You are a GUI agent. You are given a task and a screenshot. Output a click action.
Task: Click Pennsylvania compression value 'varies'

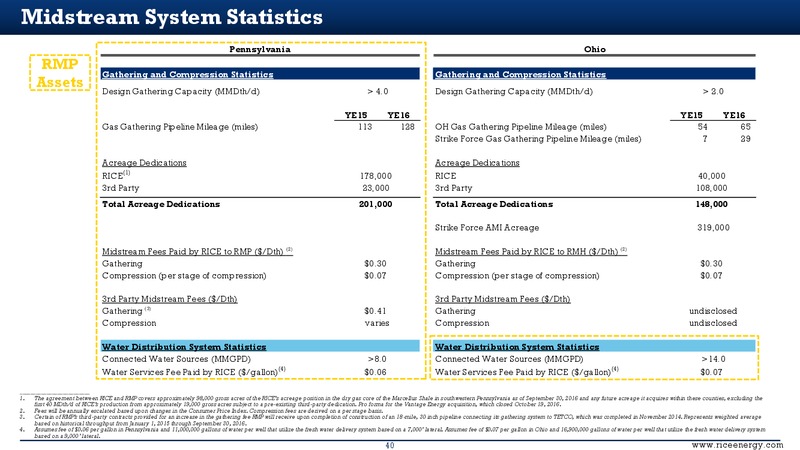[377, 323]
